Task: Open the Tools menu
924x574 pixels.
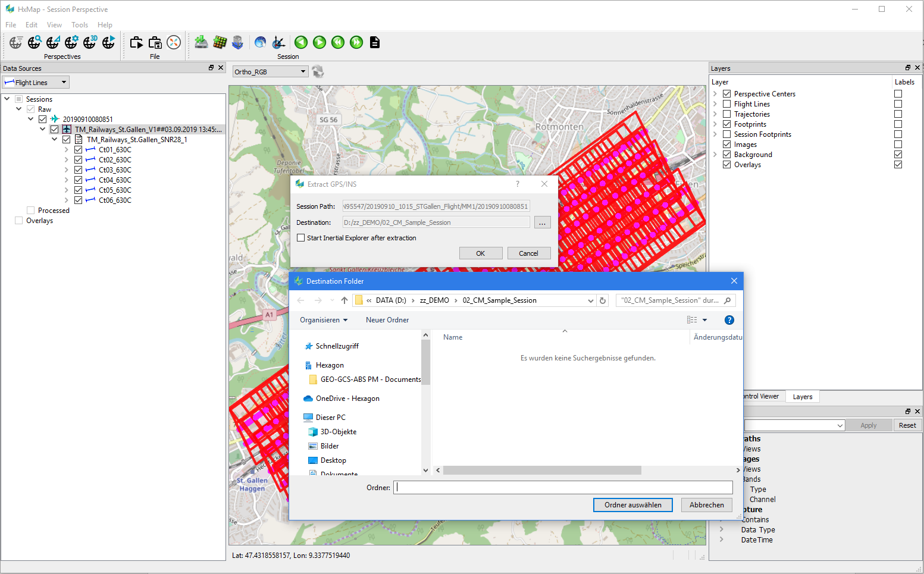Action: (x=79, y=25)
